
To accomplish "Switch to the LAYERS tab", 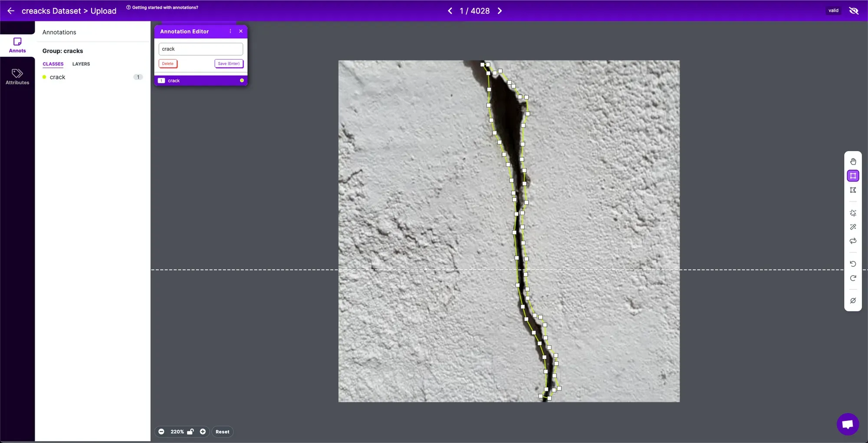I will coord(81,64).
